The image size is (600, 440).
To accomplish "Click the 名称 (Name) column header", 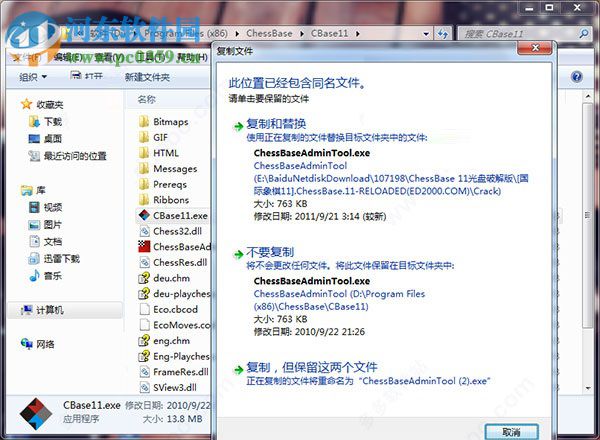I will (147, 99).
